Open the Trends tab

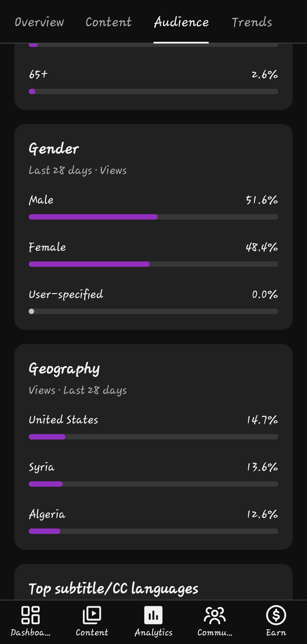(252, 22)
